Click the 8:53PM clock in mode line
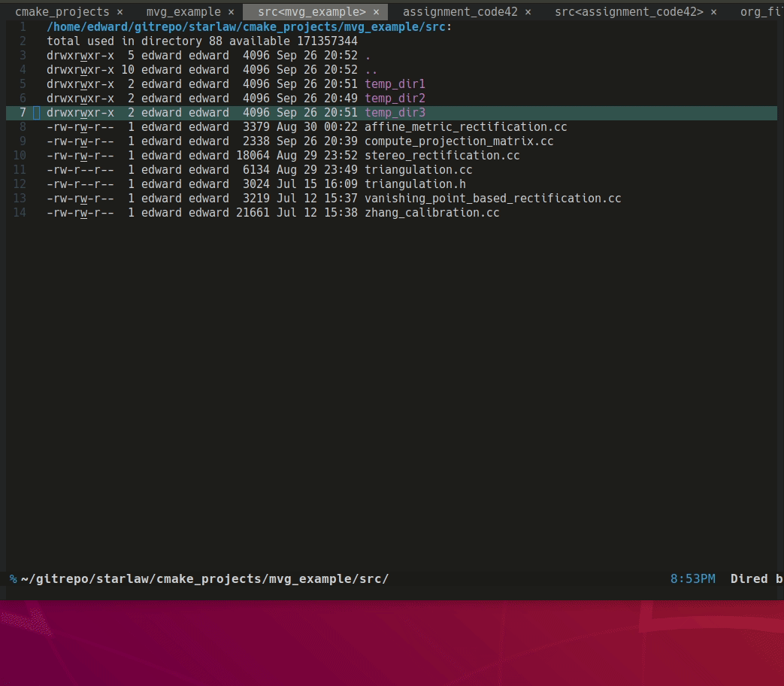784x686 pixels. pos(692,579)
